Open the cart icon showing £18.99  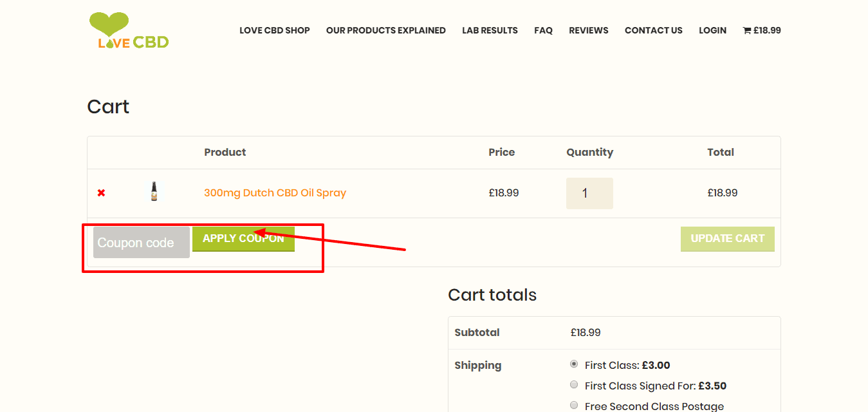[762, 30]
